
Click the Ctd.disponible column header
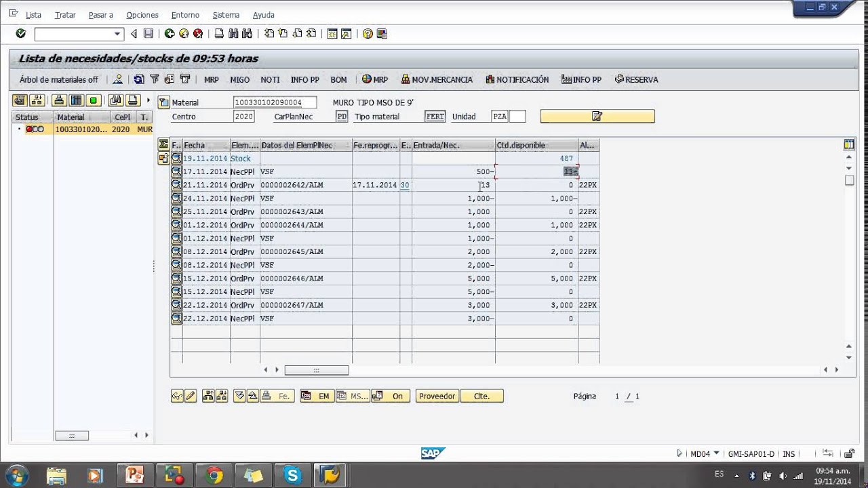coord(536,145)
